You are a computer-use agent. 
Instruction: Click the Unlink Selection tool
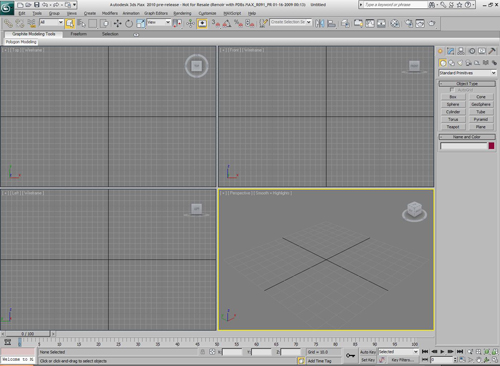coord(20,23)
